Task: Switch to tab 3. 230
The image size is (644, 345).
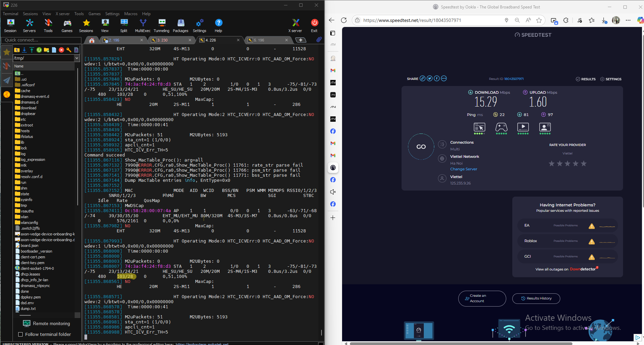Action: click(x=171, y=40)
